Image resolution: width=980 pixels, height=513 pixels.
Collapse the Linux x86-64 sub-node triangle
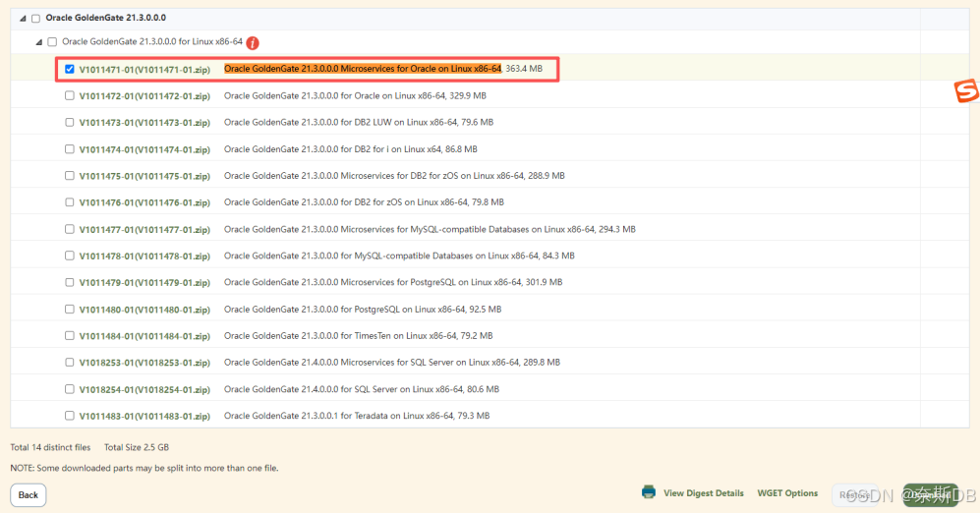coord(38,42)
